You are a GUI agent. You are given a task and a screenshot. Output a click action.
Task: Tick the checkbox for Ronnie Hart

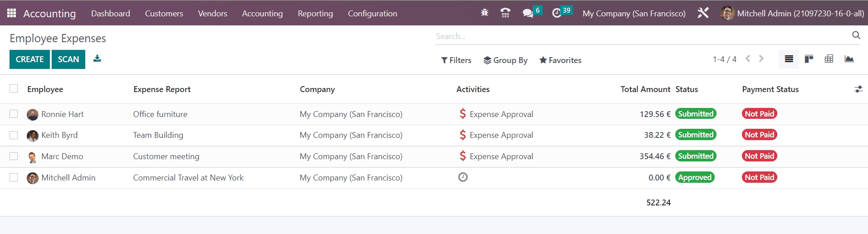point(14,114)
